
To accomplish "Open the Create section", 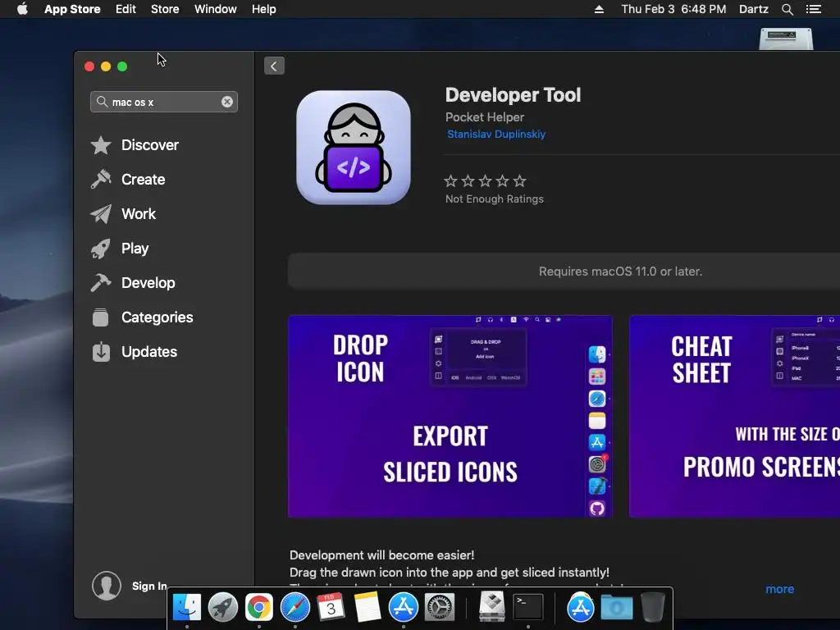I will (x=143, y=180).
